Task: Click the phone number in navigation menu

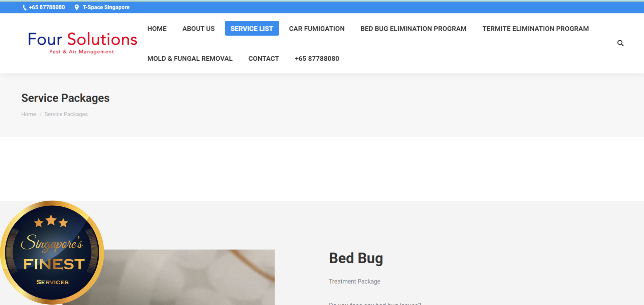Action: [317, 59]
